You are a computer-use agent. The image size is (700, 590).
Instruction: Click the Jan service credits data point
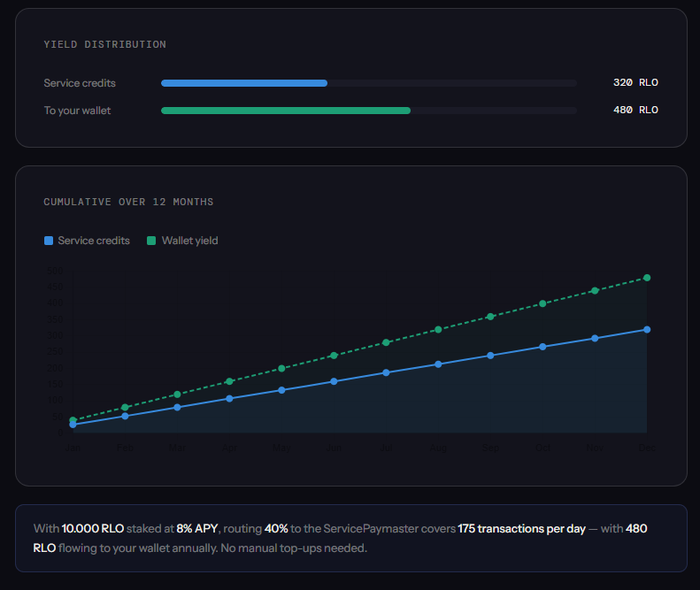click(73, 425)
